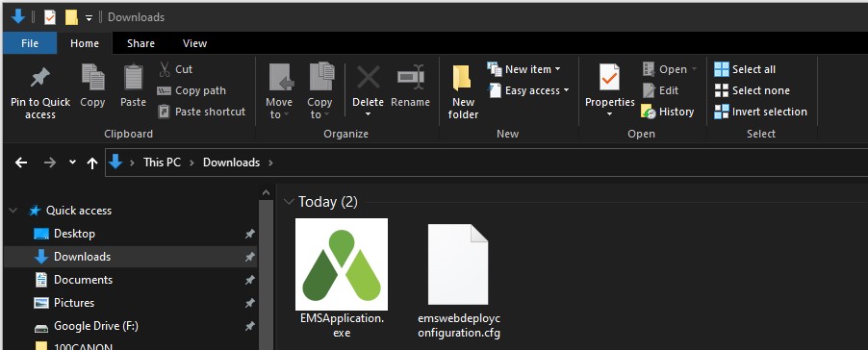The height and width of the screenshot is (350, 868).
Task: Open the Move to menu
Action: click(279, 91)
